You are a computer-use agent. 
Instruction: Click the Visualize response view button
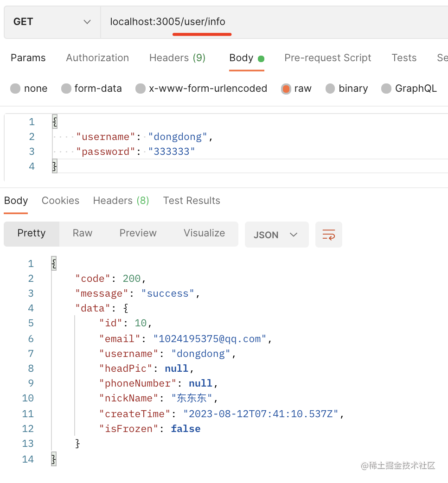[204, 233]
